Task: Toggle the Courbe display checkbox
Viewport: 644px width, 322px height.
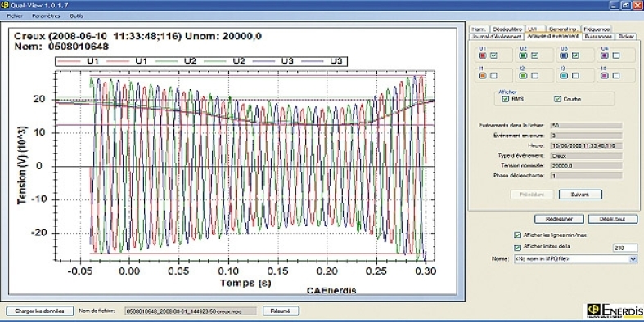Action: [x=557, y=99]
